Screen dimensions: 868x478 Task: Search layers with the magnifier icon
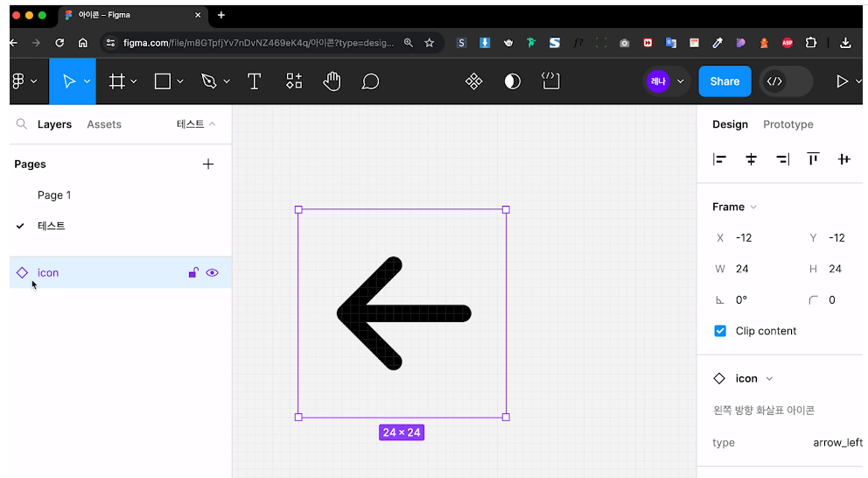pyautogui.click(x=22, y=124)
